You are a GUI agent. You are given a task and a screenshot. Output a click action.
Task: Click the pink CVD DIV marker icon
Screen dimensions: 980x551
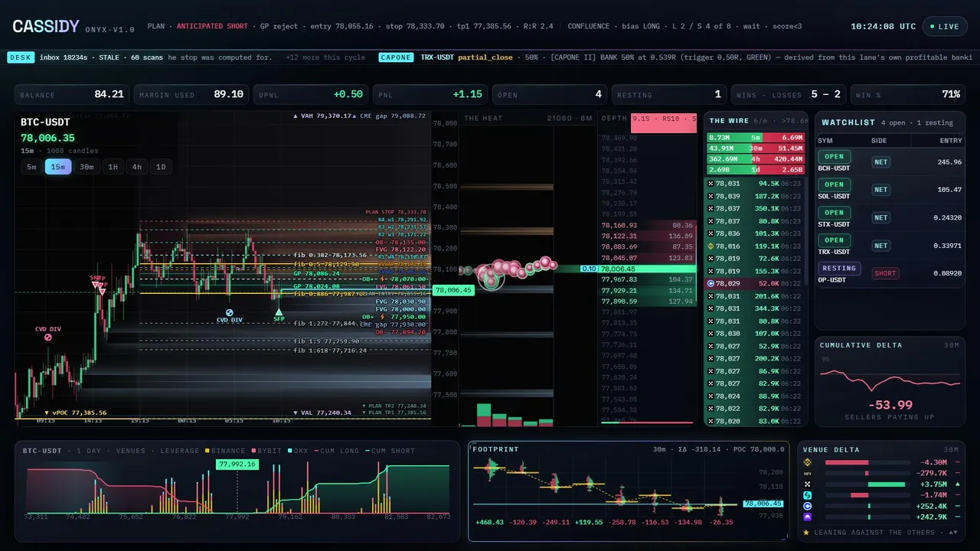[47, 337]
